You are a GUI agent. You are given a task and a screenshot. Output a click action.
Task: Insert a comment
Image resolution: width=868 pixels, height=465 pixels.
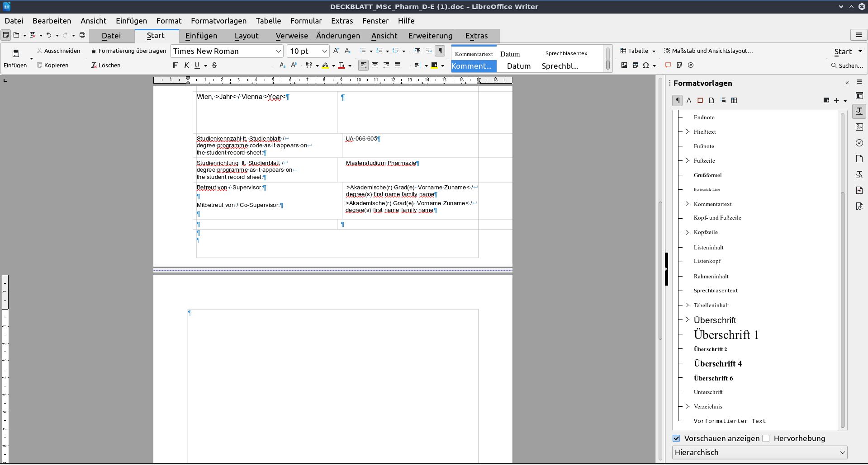click(668, 66)
